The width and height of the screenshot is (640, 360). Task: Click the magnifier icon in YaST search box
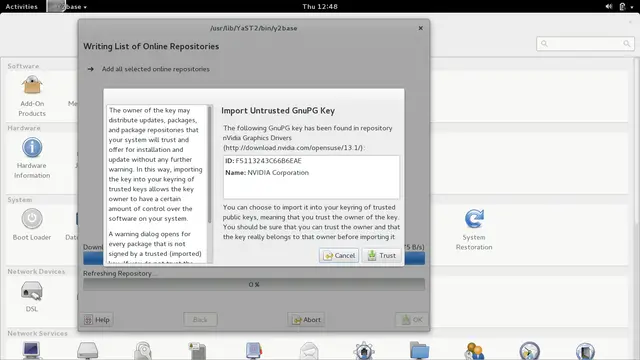(544, 43)
